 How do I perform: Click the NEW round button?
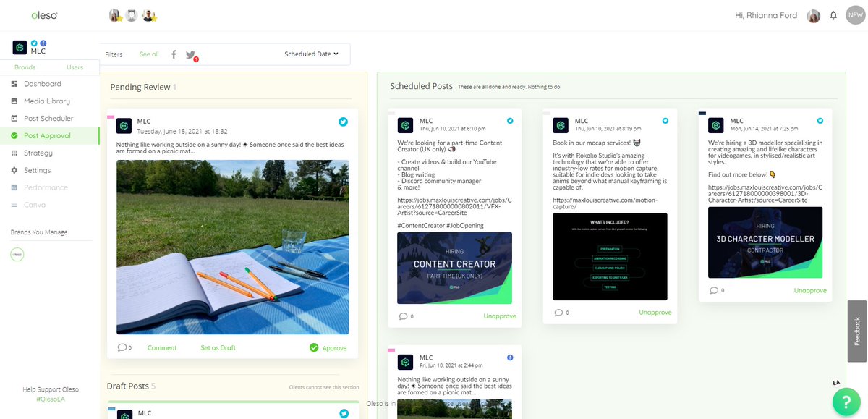click(856, 15)
